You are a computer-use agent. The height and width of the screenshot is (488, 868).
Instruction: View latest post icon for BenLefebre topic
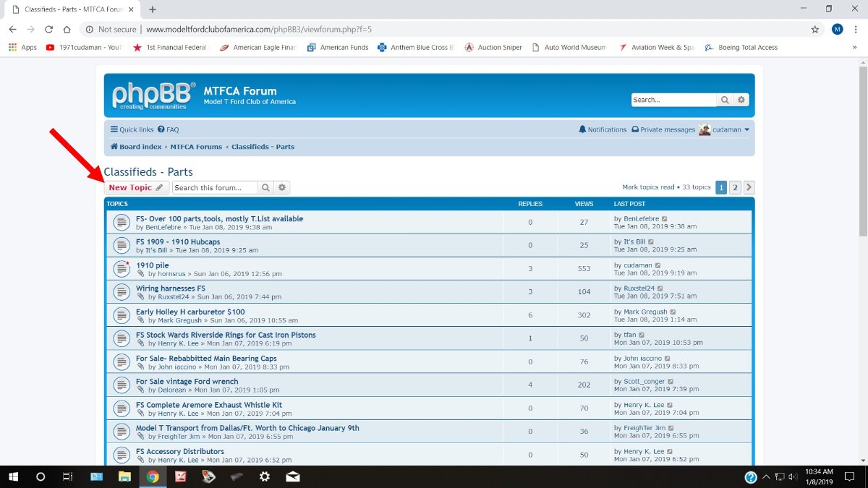(665, 219)
